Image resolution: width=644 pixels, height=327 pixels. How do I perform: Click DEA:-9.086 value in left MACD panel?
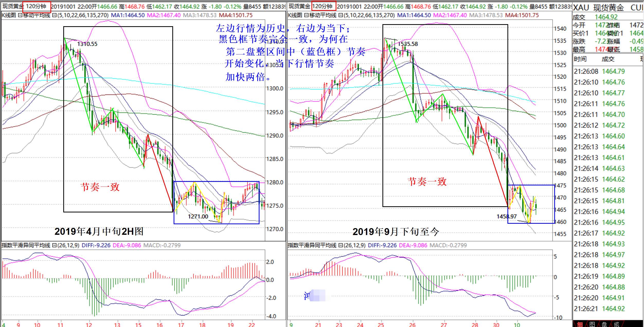point(127,245)
